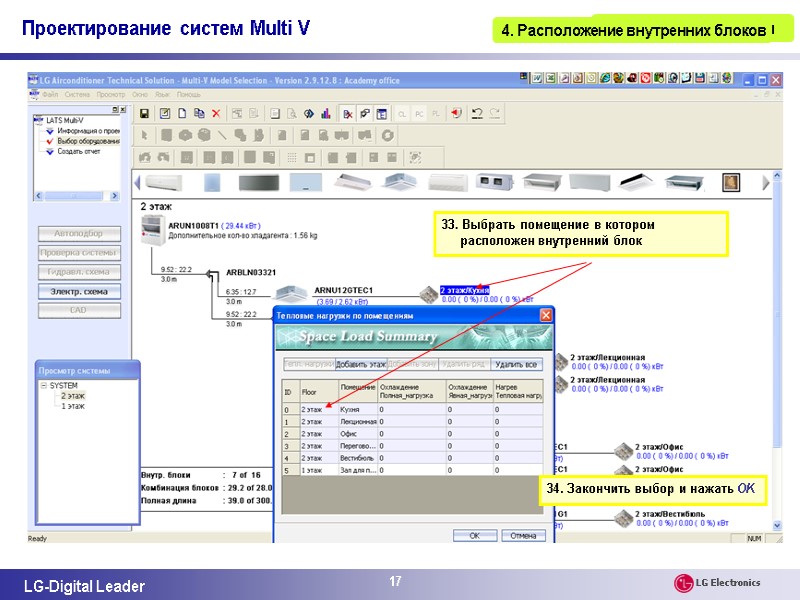
Task: Click the Электр. схема button
Action: (x=79, y=291)
